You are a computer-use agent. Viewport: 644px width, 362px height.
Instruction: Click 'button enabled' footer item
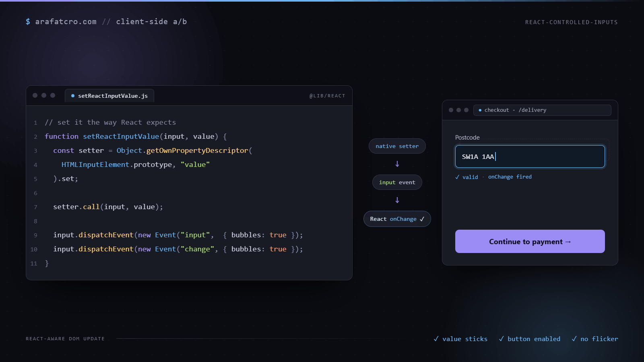(534, 339)
